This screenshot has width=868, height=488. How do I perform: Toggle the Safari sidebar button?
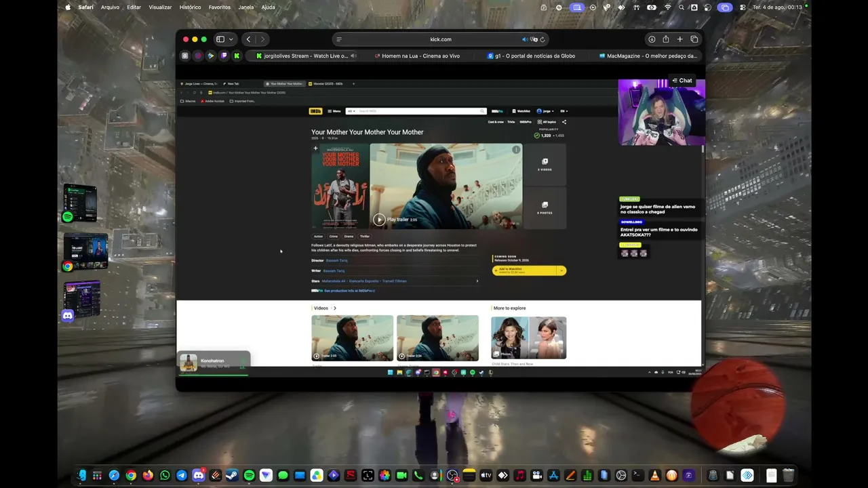(220, 39)
